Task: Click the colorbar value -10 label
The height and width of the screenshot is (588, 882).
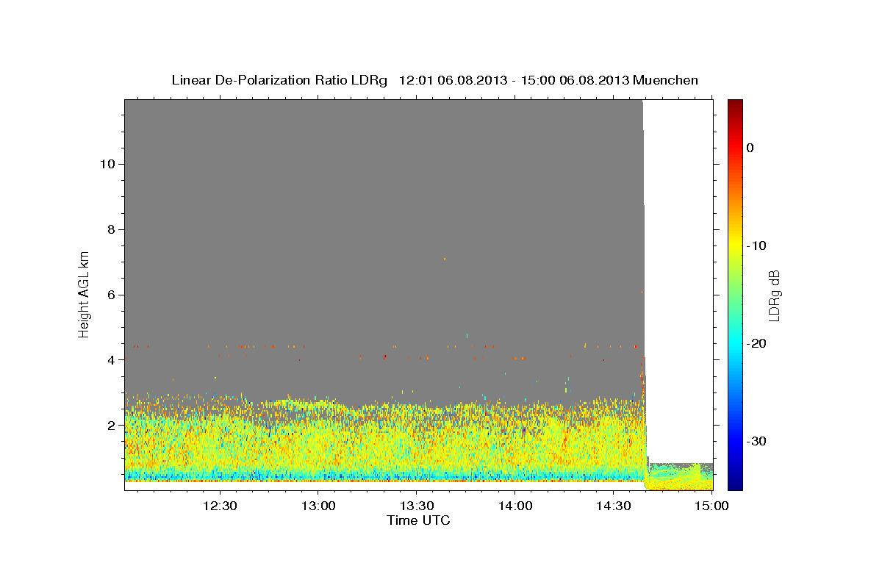Action: pyautogui.click(x=757, y=245)
